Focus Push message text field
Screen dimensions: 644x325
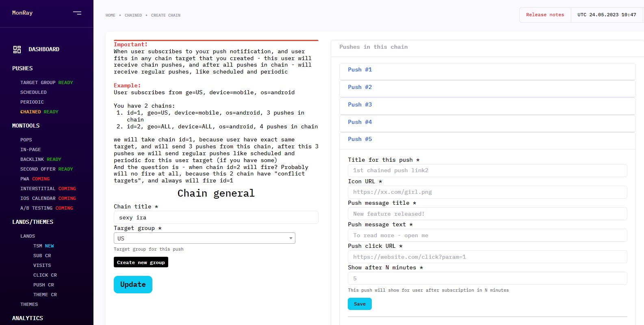[487, 235]
